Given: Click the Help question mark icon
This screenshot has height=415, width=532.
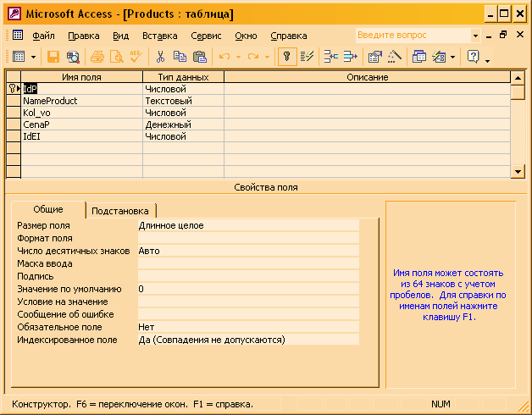Looking at the screenshot, I should pyautogui.click(x=473, y=57).
